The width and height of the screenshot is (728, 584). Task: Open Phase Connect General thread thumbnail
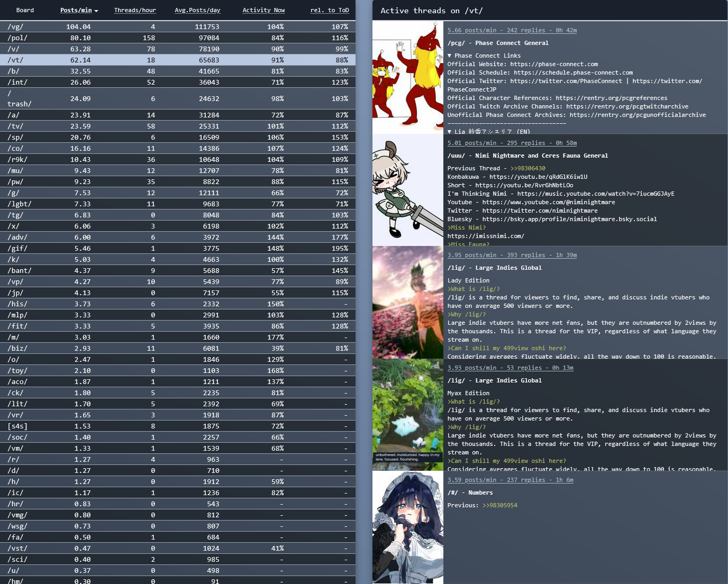(x=408, y=77)
